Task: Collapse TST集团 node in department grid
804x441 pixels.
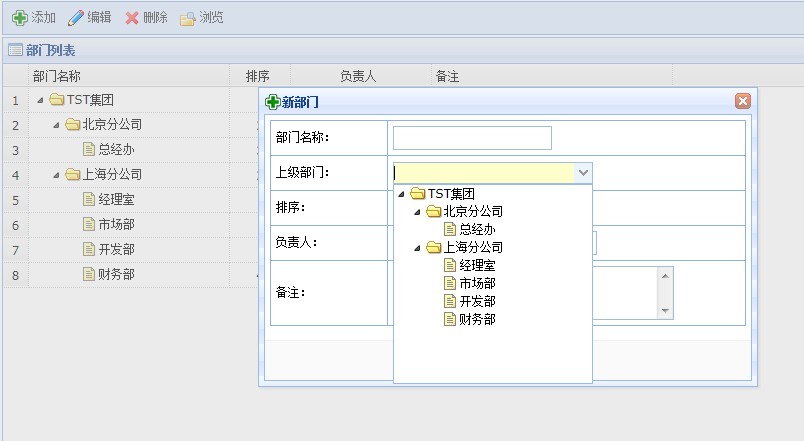Action: click(x=40, y=100)
